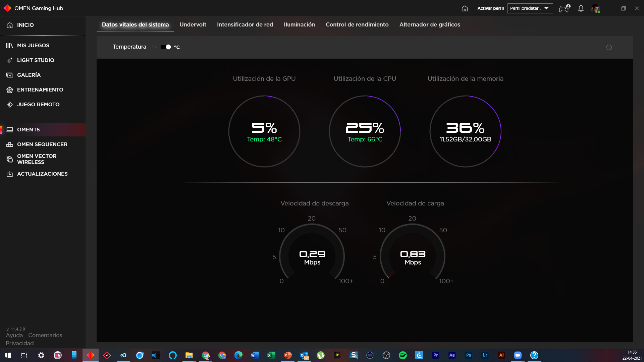
Task: Open PowerPoint from taskbar
Action: [287, 355]
